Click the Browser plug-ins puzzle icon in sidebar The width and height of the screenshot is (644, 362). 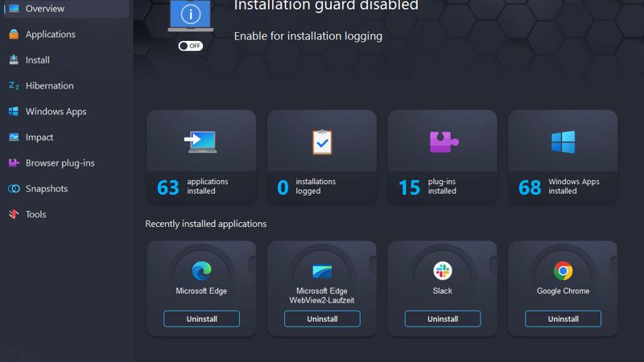(14, 163)
